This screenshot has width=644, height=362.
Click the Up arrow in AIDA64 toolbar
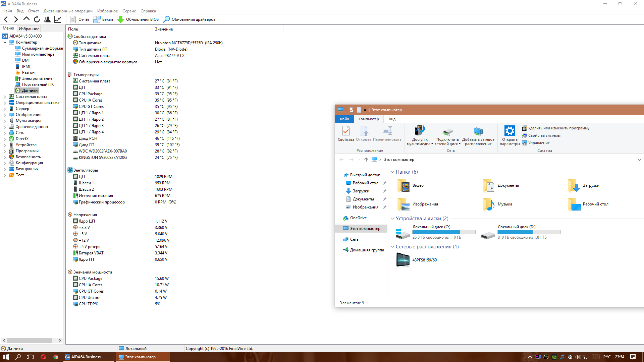tap(26, 19)
